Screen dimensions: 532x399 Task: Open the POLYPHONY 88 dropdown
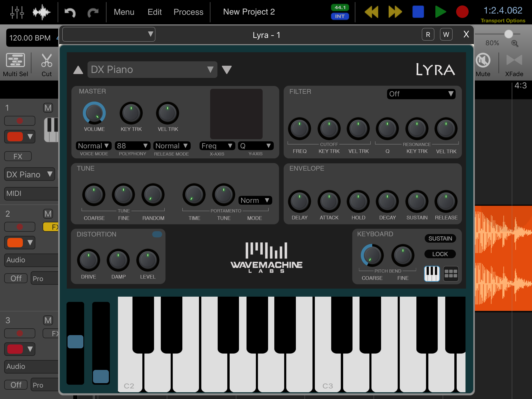[132, 146]
